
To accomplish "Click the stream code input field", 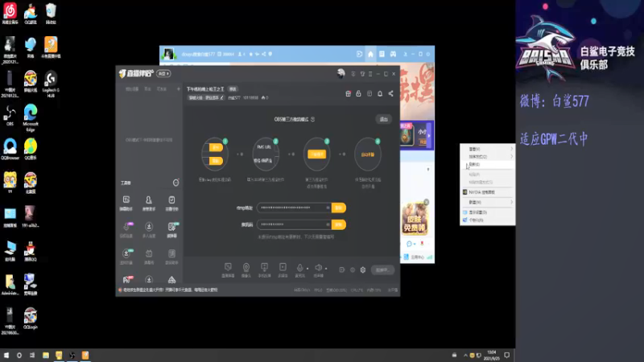I will [294, 224].
